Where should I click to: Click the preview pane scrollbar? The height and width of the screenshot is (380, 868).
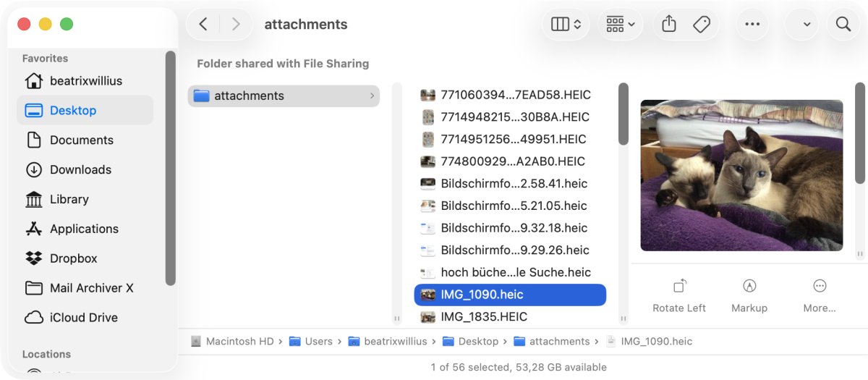tap(860, 132)
